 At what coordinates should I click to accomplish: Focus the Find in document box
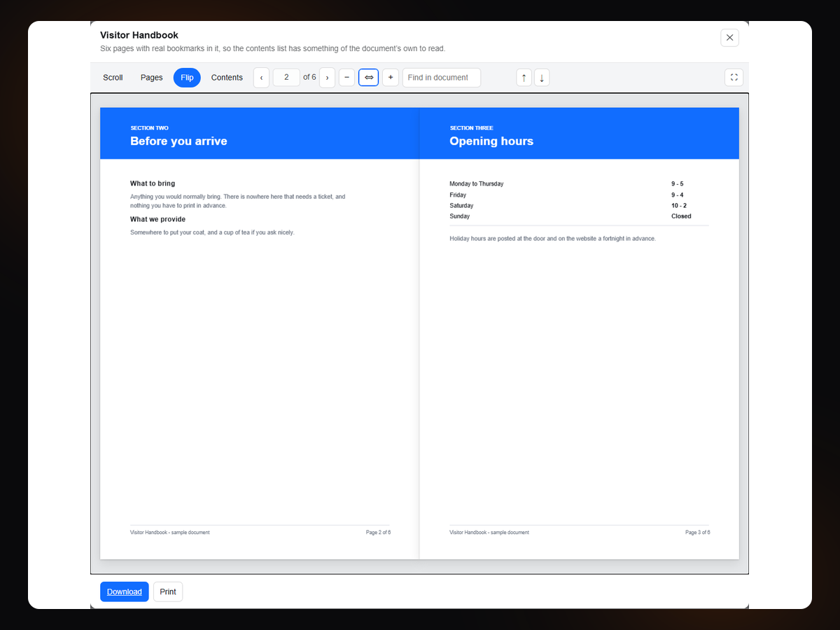pos(442,78)
